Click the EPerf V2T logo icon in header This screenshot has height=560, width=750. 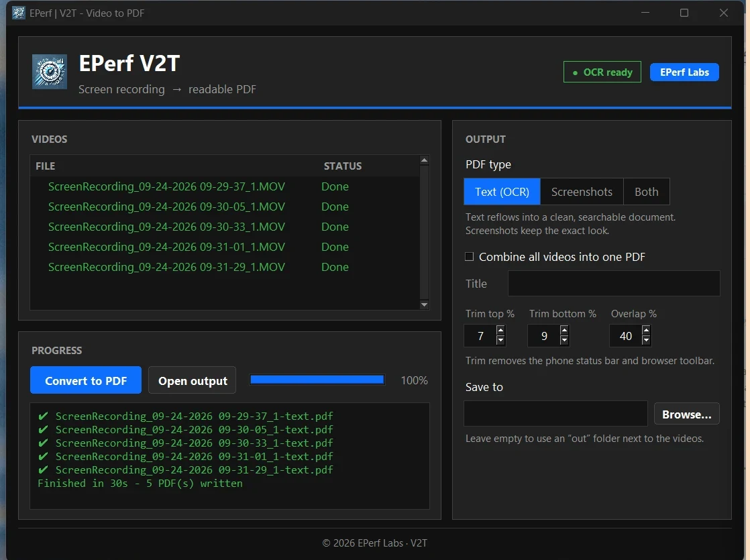click(50, 72)
